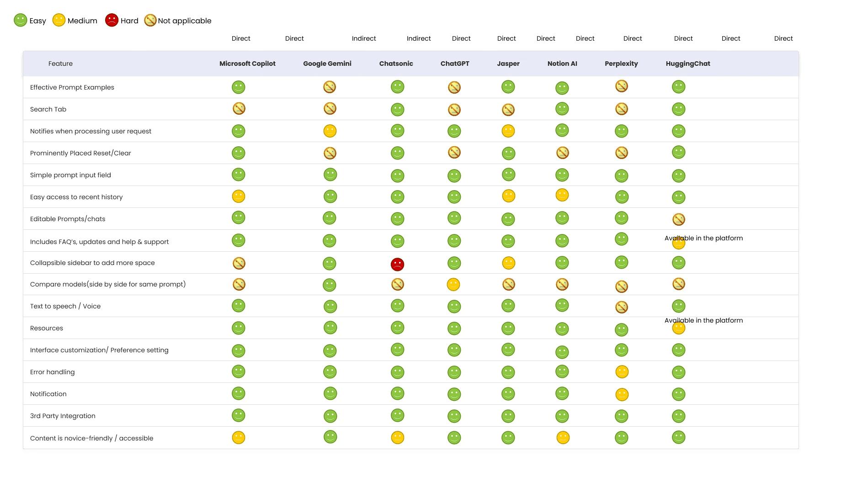Click the Not applicable legend icon
Screen dimensions: 868x504
(150, 20)
